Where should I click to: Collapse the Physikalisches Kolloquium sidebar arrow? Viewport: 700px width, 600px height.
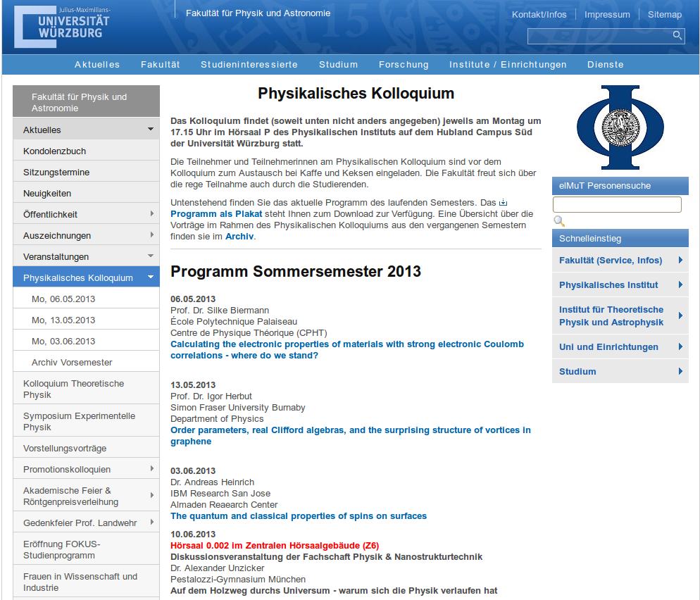[151, 277]
